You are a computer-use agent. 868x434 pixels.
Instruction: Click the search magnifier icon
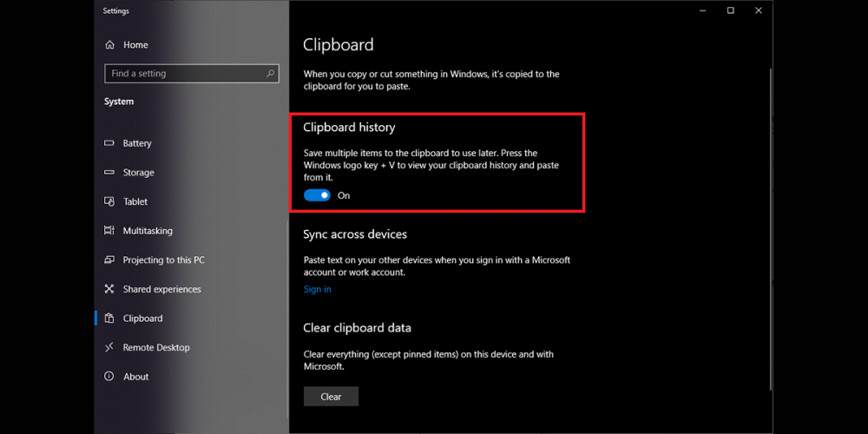click(x=271, y=74)
